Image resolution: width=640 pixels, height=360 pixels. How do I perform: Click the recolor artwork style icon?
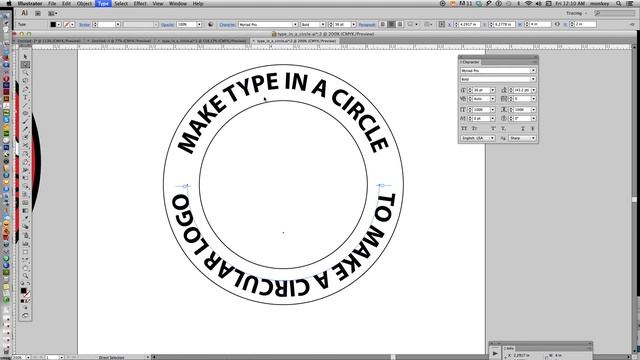click(x=211, y=24)
